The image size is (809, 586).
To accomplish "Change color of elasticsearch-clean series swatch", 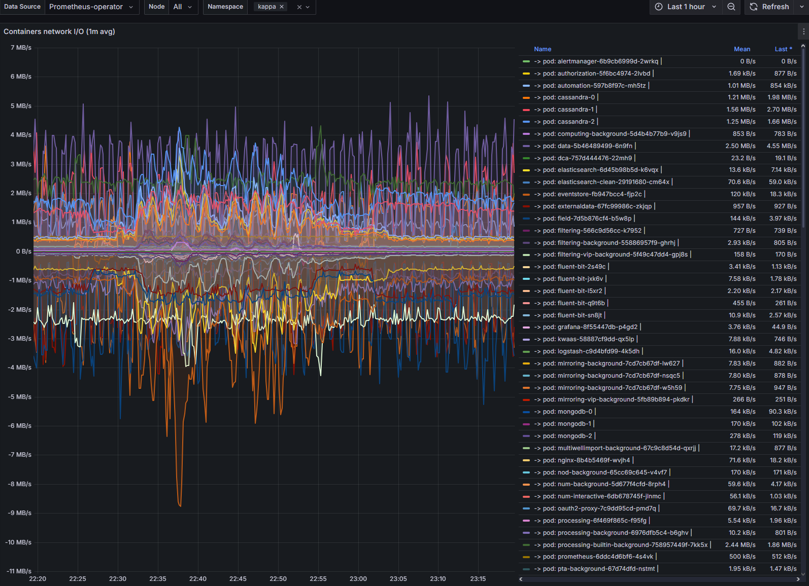I will [526, 182].
